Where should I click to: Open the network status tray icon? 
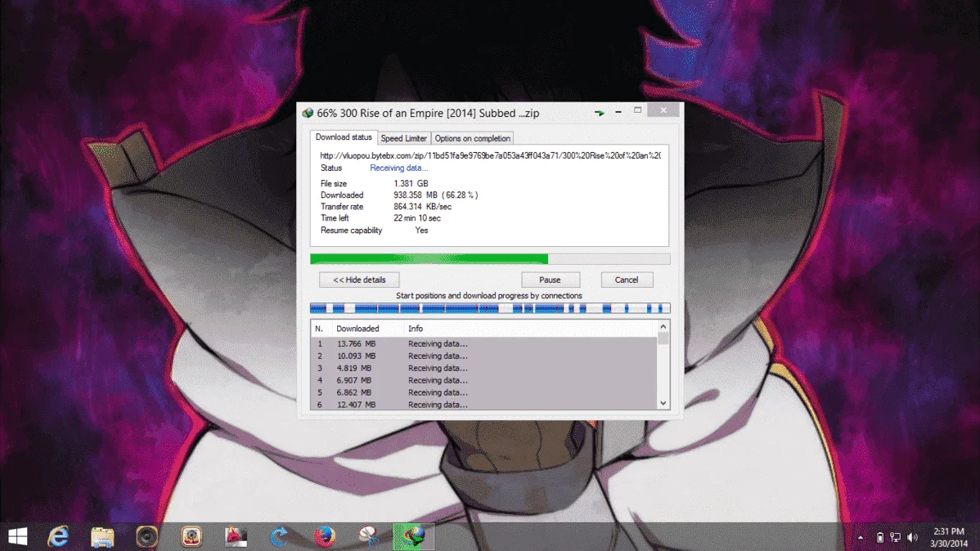click(896, 537)
